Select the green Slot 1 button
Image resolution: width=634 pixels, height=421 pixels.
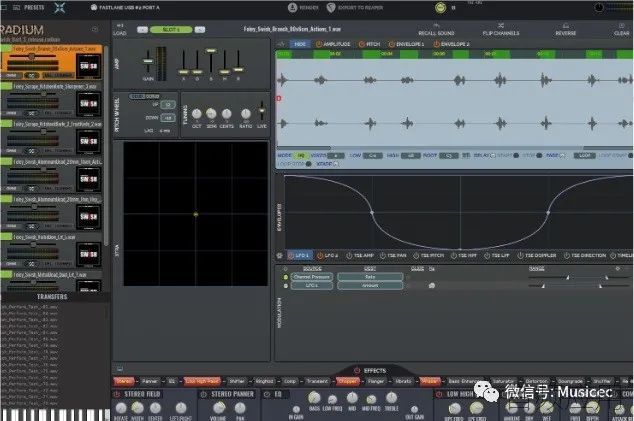click(171, 30)
